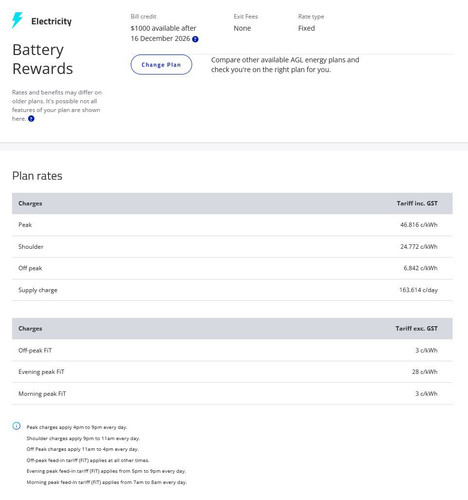
Task: Click Compare other available AGL plans text
Action: pos(285,65)
